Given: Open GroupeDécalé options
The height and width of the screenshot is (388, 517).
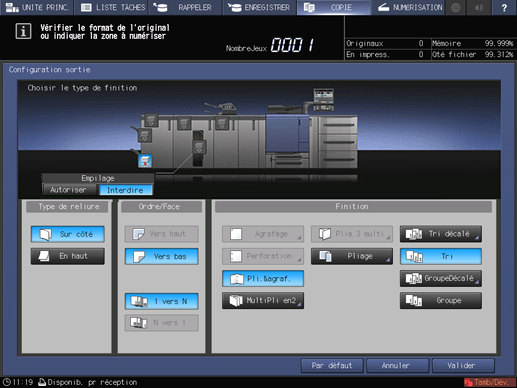Looking at the screenshot, I should (441, 278).
